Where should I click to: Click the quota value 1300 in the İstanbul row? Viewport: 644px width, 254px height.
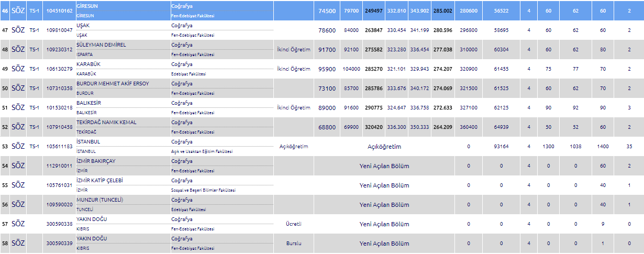pos(548,147)
